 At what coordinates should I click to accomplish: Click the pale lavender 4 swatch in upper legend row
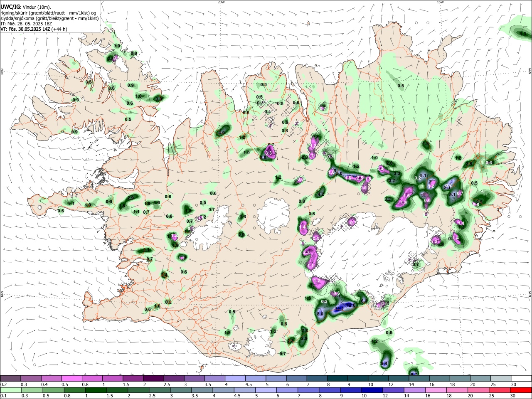[x=236, y=379]
